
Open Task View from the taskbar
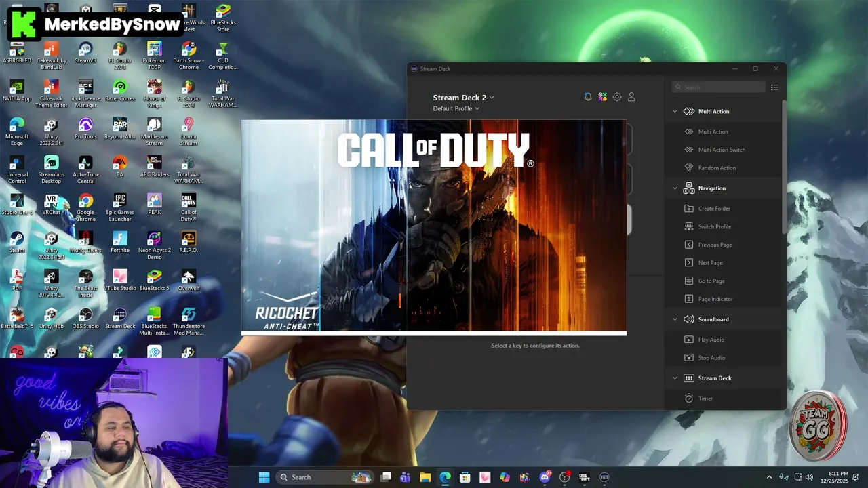point(386,477)
